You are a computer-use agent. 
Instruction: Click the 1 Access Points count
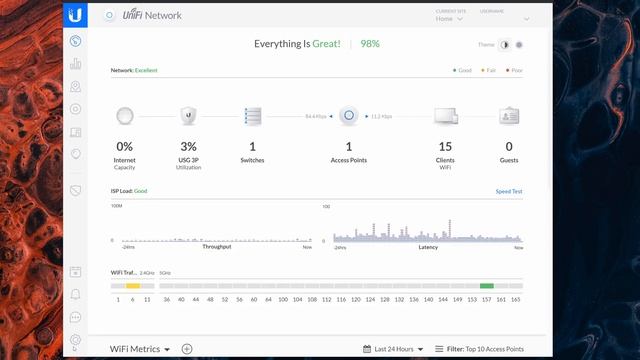click(x=349, y=146)
